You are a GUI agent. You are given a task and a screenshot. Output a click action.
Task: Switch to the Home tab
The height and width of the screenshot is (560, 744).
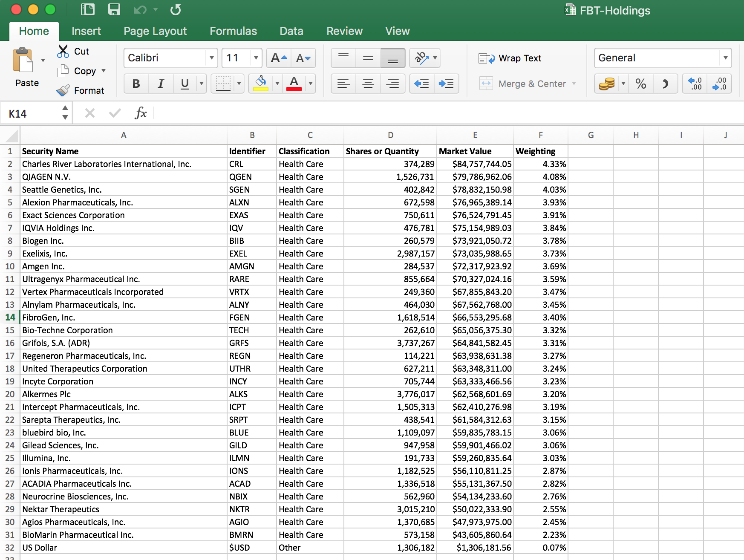pyautogui.click(x=34, y=31)
